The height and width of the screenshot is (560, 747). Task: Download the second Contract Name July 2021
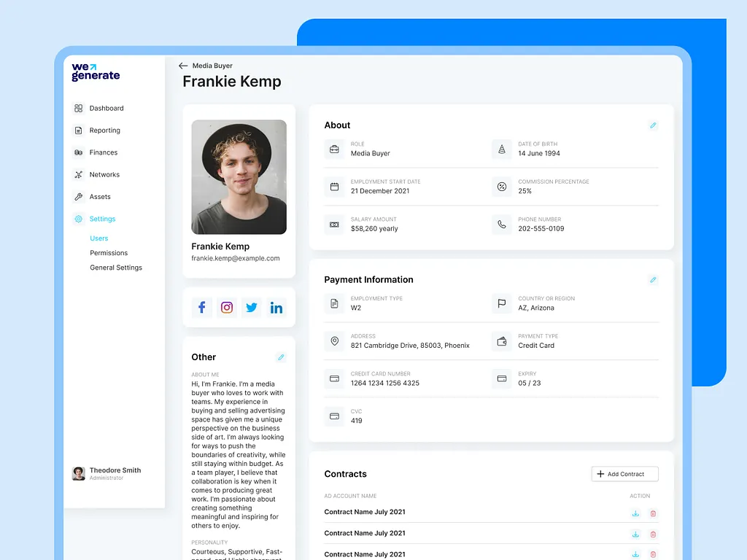click(635, 534)
